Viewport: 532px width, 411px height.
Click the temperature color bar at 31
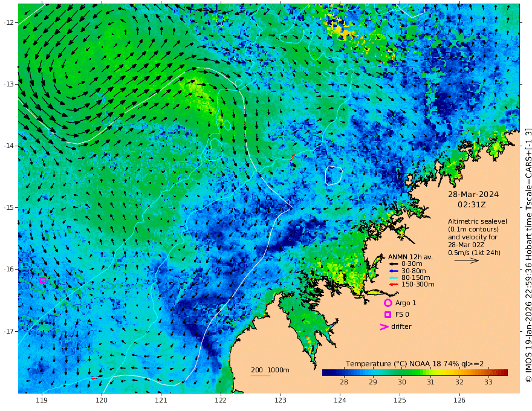pyautogui.click(x=430, y=372)
